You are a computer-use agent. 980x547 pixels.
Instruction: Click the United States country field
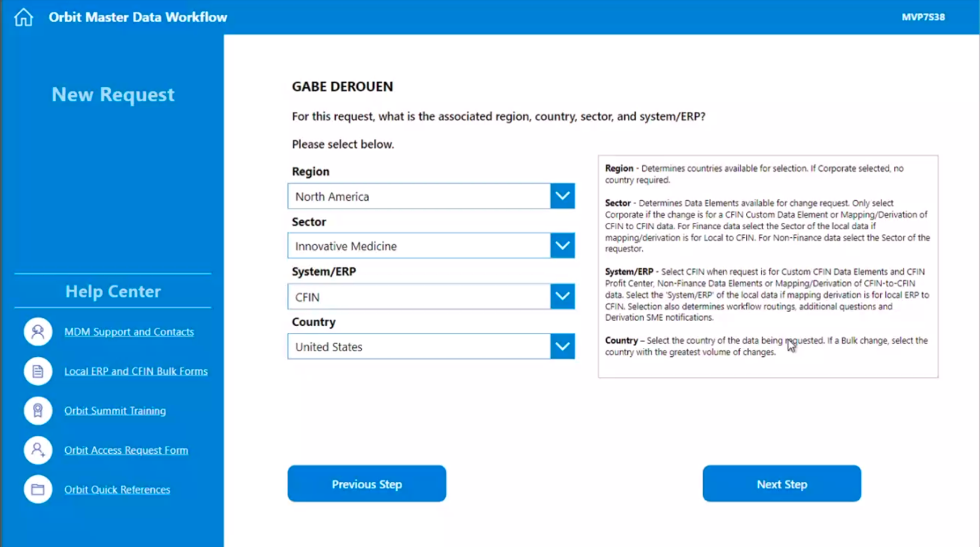point(419,347)
